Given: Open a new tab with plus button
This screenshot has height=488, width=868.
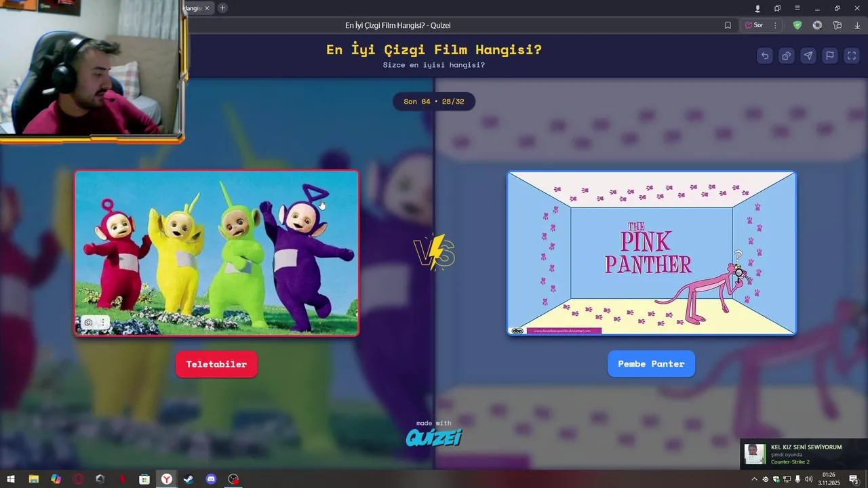Looking at the screenshot, I should (222, 8).
